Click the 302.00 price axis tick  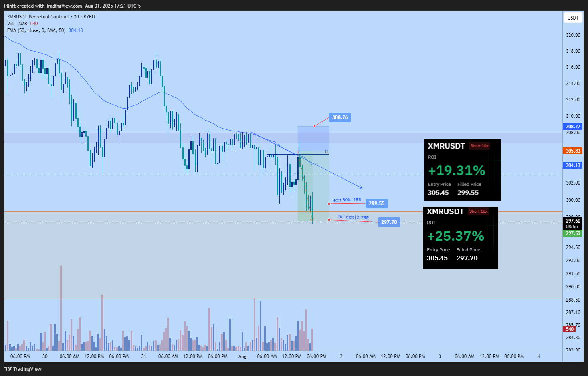(573, 183)
